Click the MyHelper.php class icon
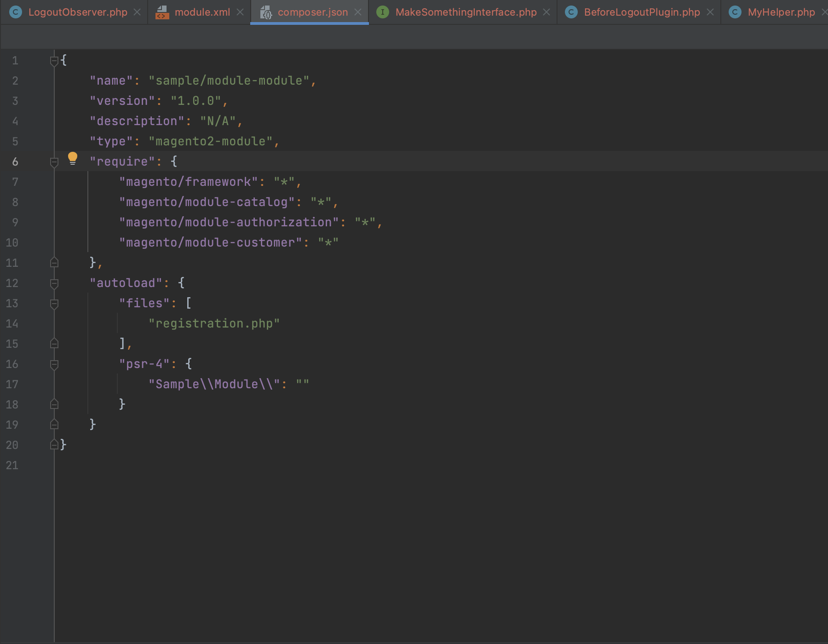Image resolution: width=828 pixels, height=644 pixels. coord(735,12)
